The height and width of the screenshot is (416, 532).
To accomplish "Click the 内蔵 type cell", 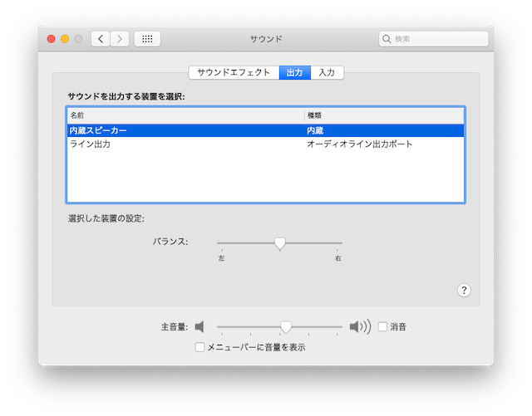I will 315,130.
